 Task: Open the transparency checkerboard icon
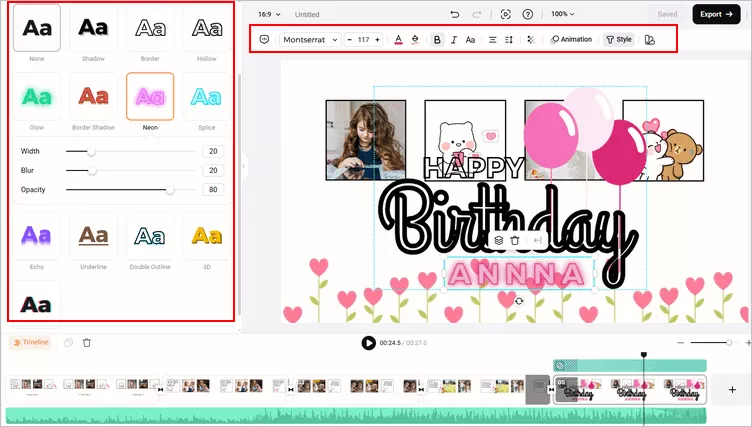click(x=531, y=39)
